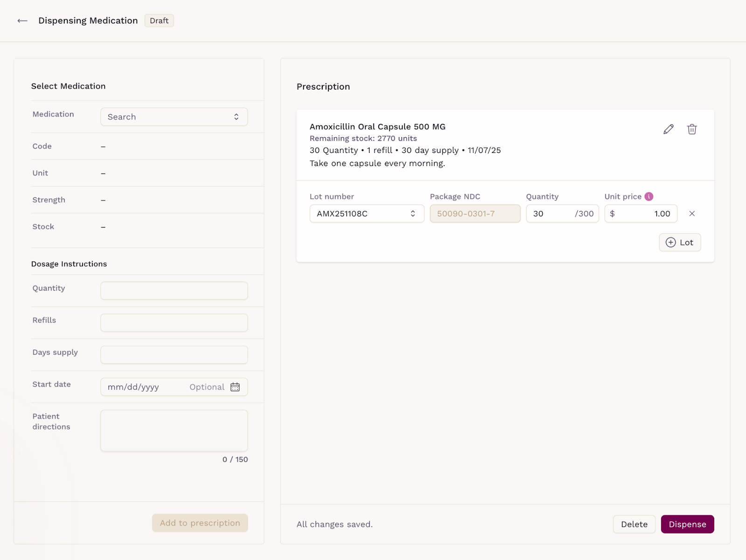Expand the Lot number AMX251108C selector
This screenshot has height=560, width=746.
click(367, 214)
